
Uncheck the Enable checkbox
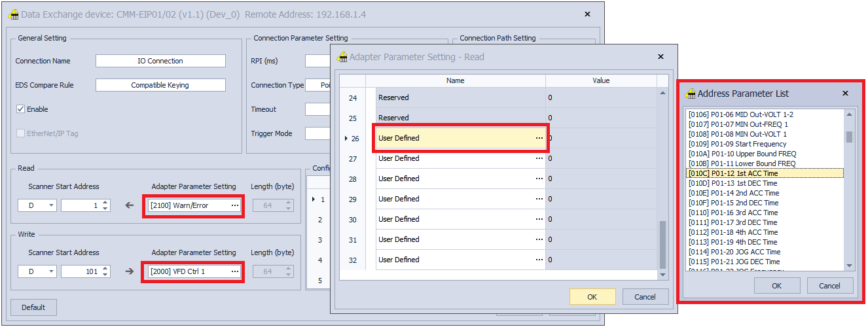(x=20, y=109)
